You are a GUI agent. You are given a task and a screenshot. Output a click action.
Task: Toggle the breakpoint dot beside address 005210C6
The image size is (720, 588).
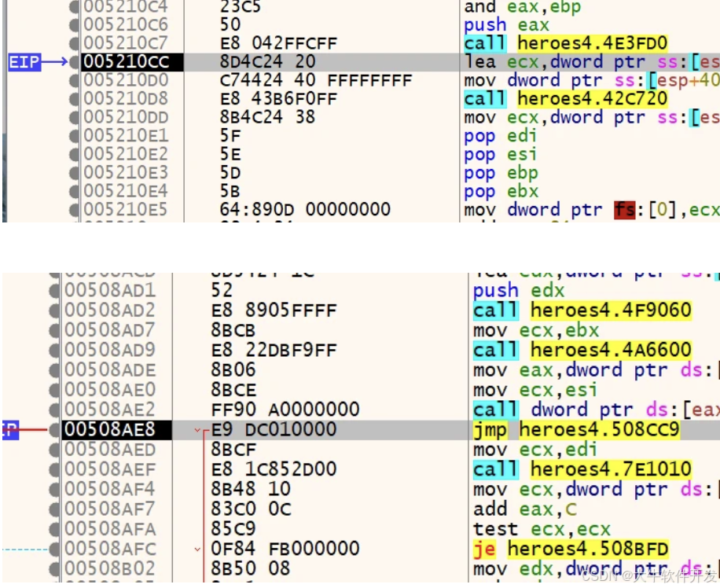(x=74, y=25)
